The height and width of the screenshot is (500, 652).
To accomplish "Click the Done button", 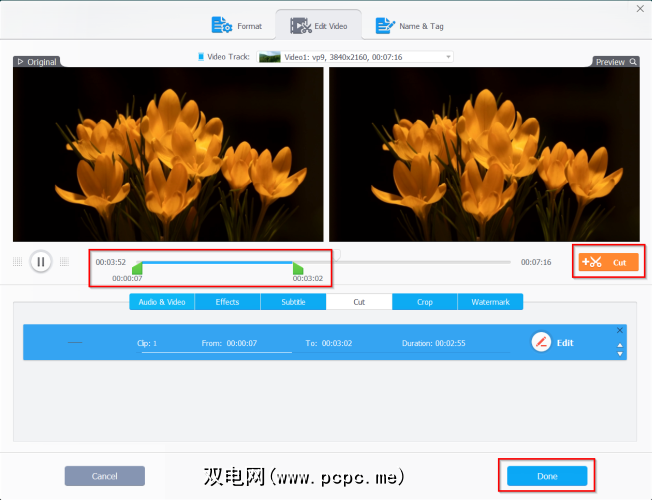I will [547, 476].
